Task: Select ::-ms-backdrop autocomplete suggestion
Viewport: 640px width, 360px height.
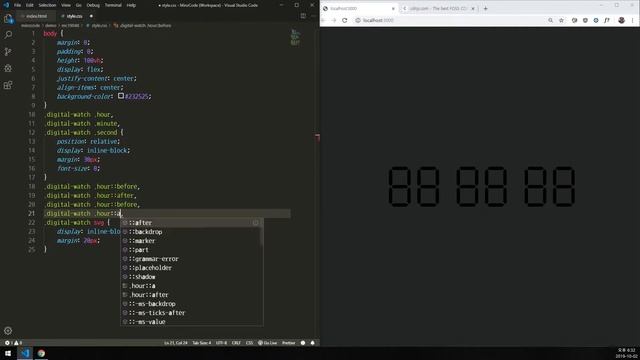Action: 191,304
